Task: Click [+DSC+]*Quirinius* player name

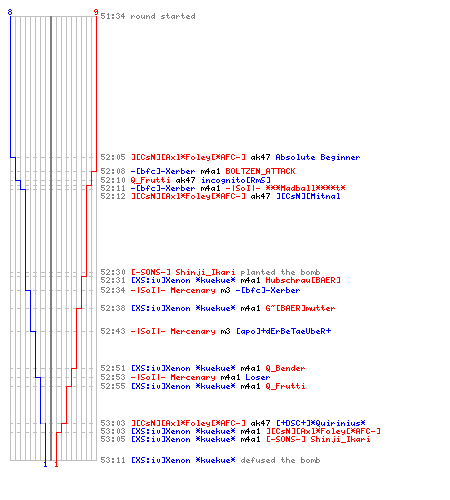Action: [320, 423]
